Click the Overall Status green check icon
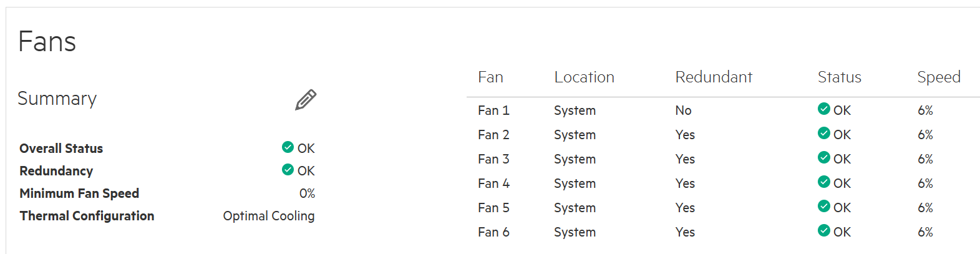Viewport: 980px width, 254px height. [x=288, y=147]
